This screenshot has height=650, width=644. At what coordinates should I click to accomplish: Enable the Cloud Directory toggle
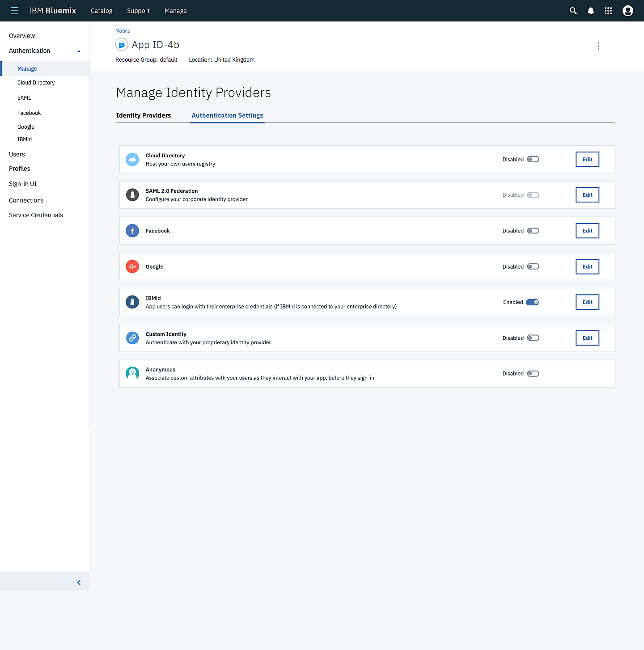click(x=533, y=159)
